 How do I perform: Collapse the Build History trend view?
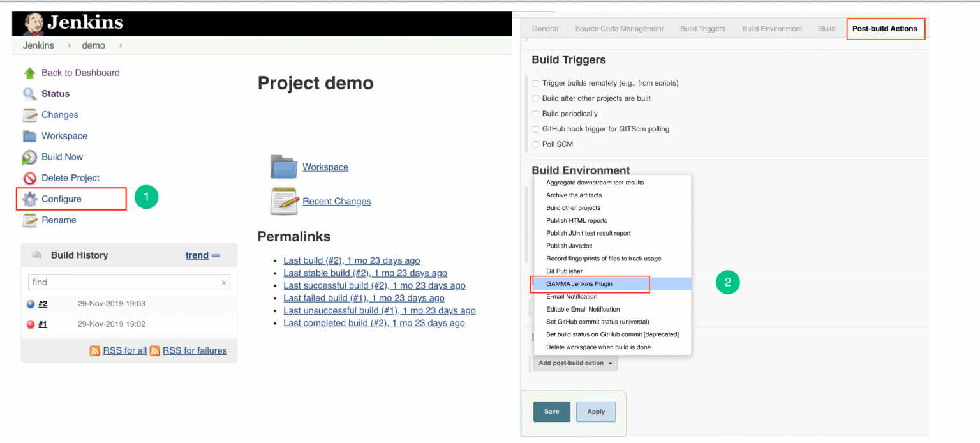(x=216, y=255)
